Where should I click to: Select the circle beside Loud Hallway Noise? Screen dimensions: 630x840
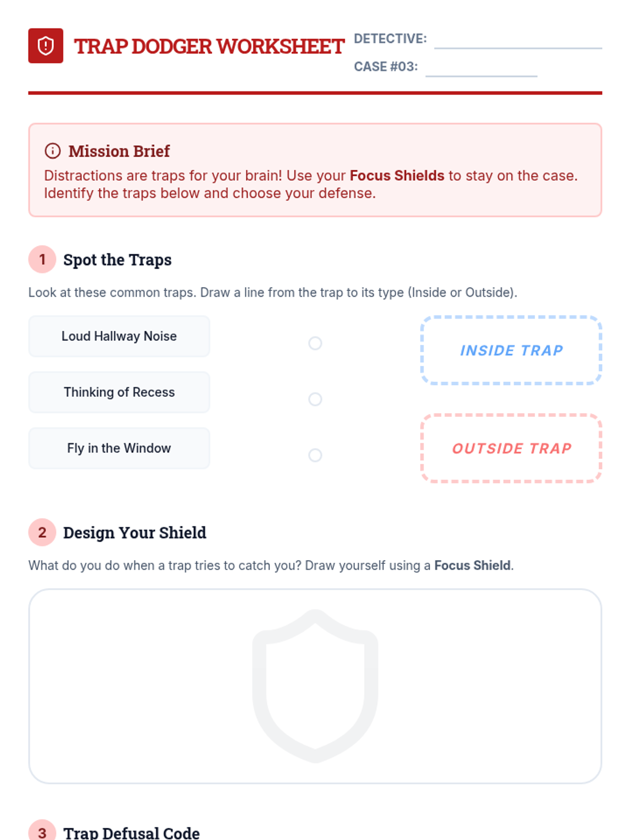pos(315,343)
